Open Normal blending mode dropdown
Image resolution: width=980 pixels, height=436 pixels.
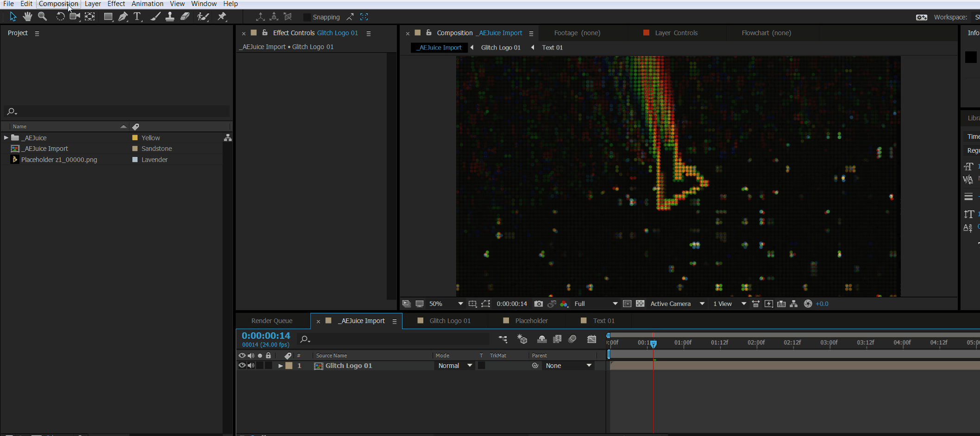[x=455, y=366]
